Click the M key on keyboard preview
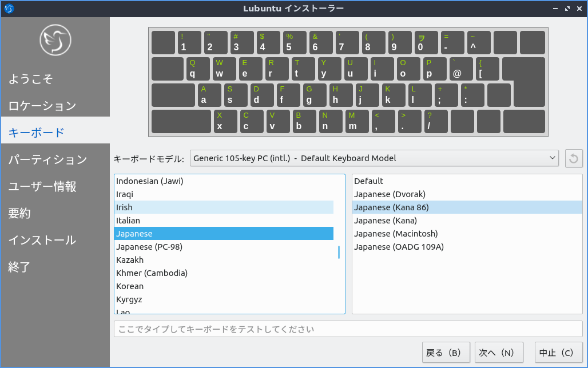Image resolution: width=588 pixels, height=368 pixels. click(357, 121)
